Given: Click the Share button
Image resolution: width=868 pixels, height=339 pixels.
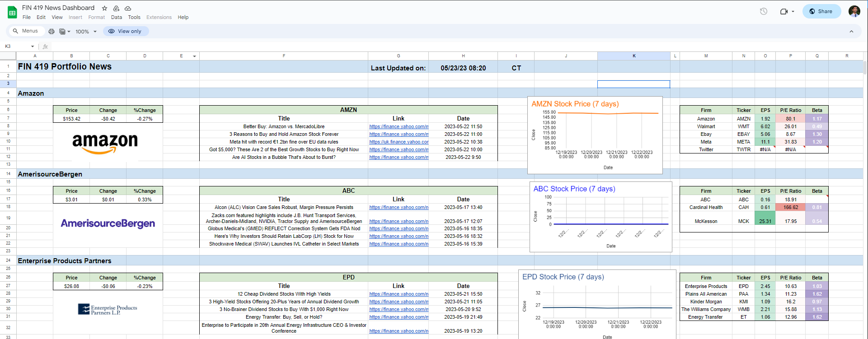Looking at the screenshot, I should (x=821, y=11).
